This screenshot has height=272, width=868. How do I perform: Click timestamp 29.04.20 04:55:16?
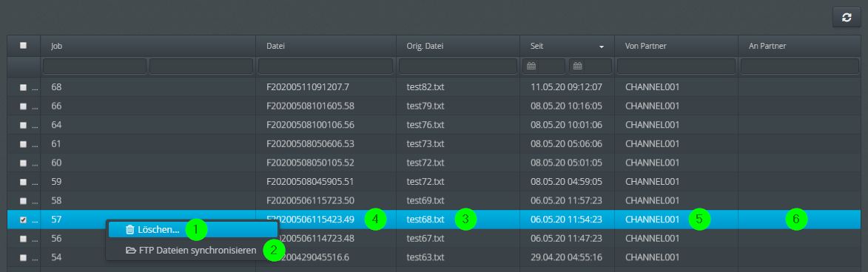(566, 258)
